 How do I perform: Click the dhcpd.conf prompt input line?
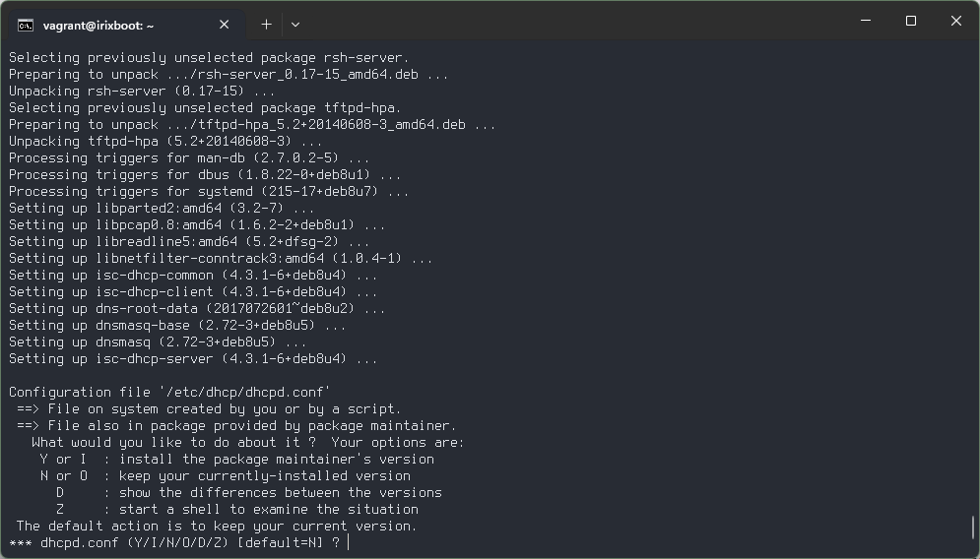point(178,542)
